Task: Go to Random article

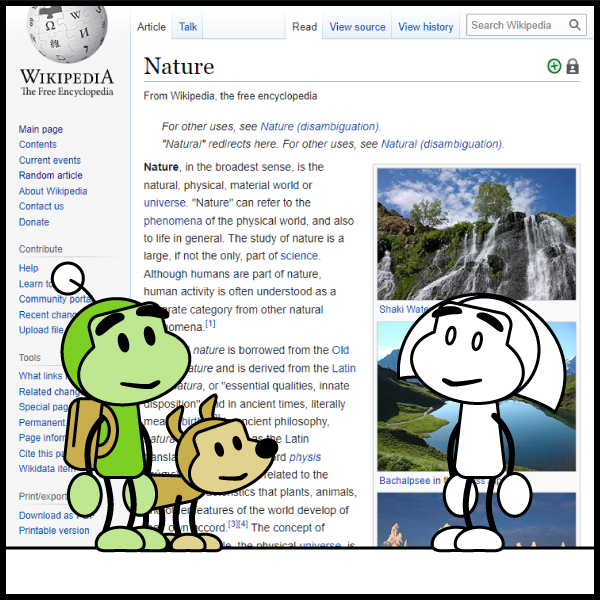Action: pyautogui.click(x=50, y=175)
